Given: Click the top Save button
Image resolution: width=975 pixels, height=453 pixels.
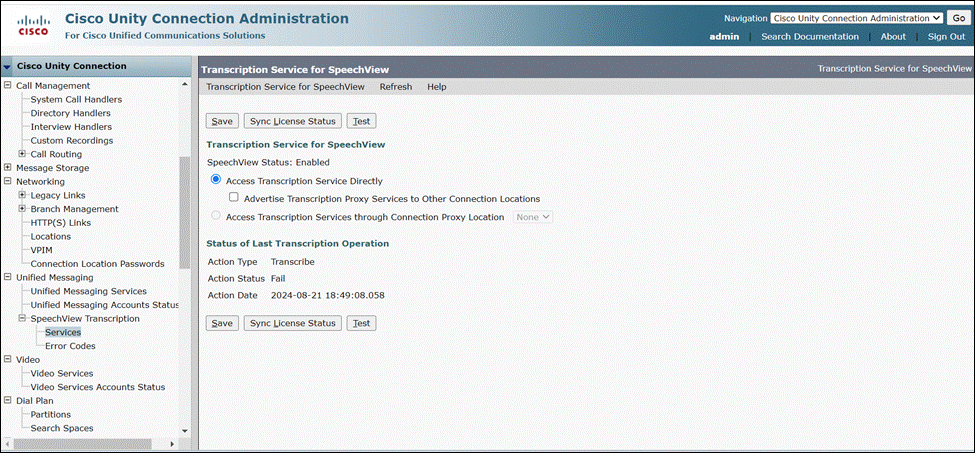Looking at the screenshot, I should [222, 121].
